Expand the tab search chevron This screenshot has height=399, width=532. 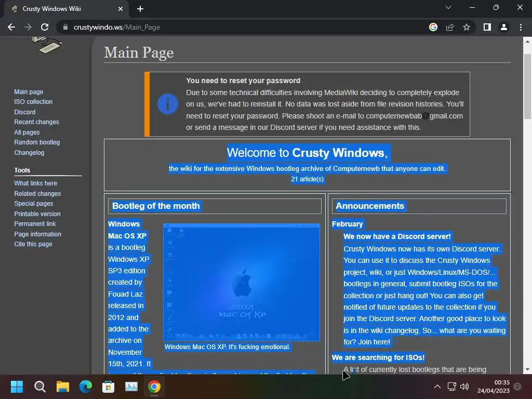click(x=448, y=7)
